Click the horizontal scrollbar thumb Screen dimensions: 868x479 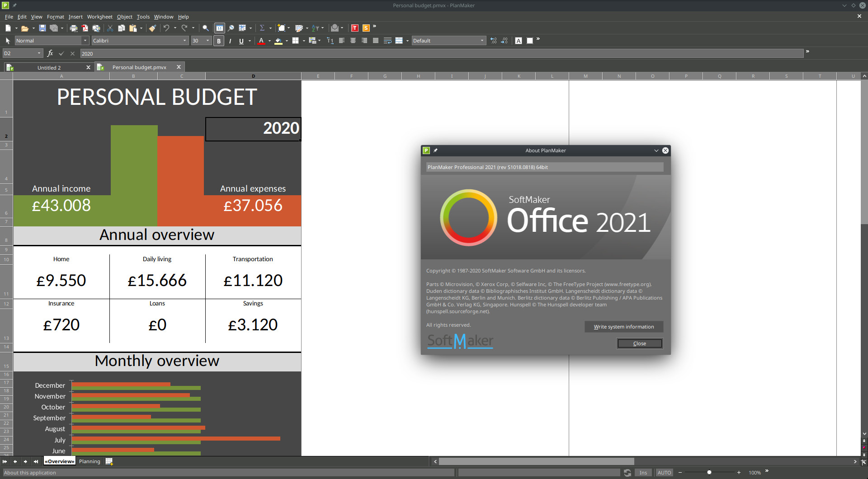coord(536,461)
